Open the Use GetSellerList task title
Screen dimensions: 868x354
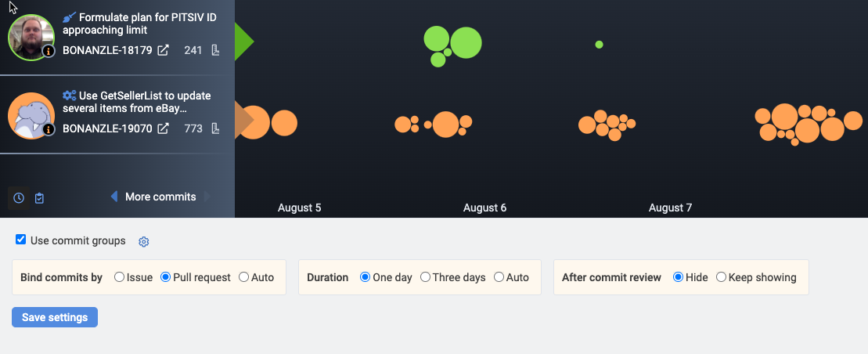click(137, 103)
